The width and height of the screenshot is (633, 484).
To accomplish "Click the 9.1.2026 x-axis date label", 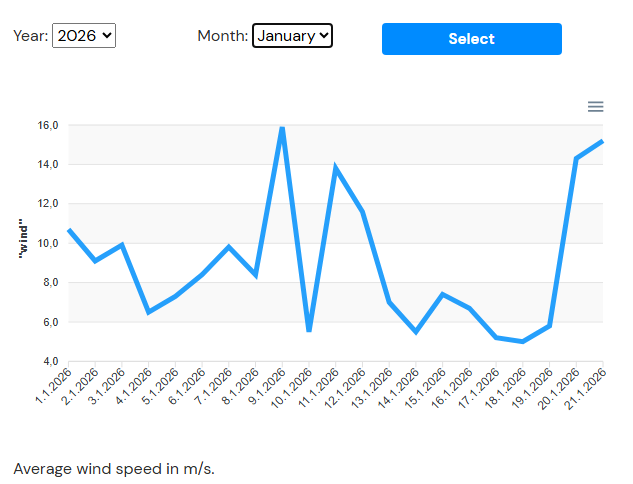I will point(267,386).
